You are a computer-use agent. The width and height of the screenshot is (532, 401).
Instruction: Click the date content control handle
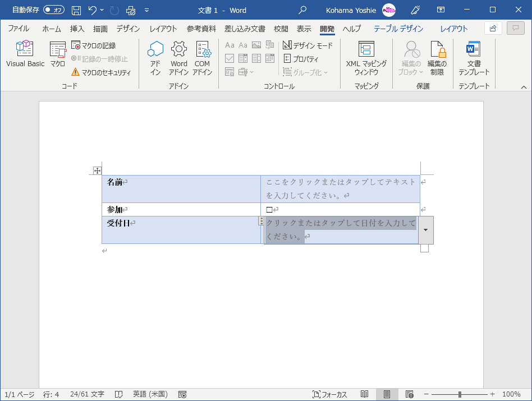[261, 221]
